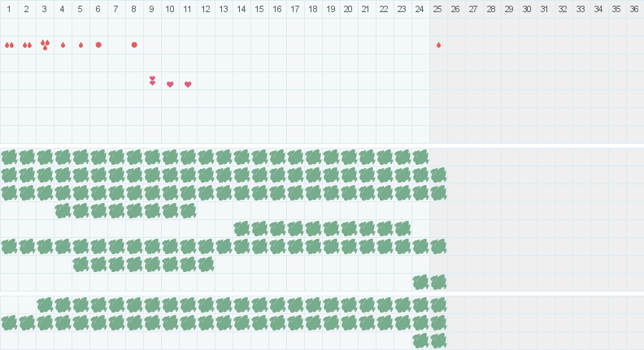Click the pink heart under day 11

click(x=188, y=84)
